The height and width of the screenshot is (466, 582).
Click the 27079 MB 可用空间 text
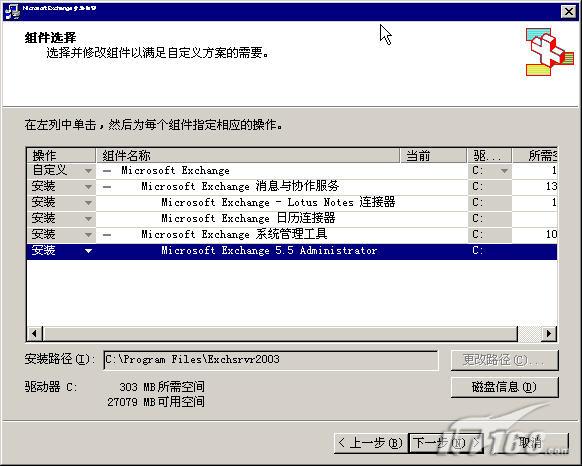tap(156, 402)
